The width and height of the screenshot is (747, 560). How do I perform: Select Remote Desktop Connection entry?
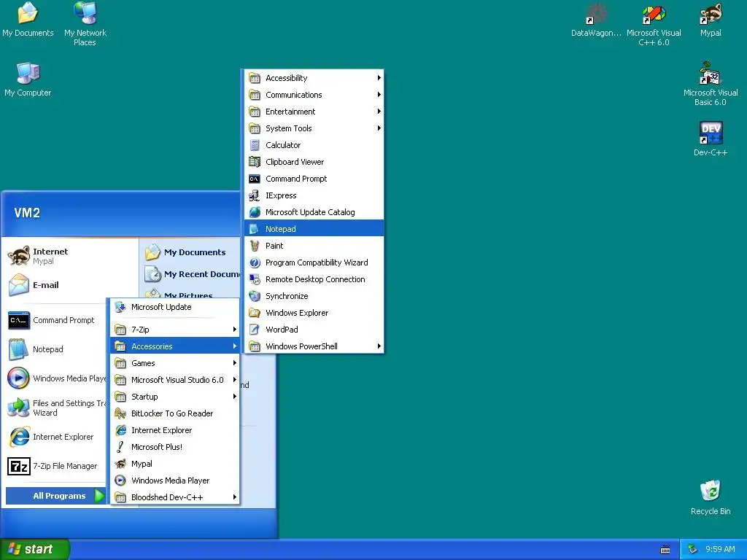314,279
